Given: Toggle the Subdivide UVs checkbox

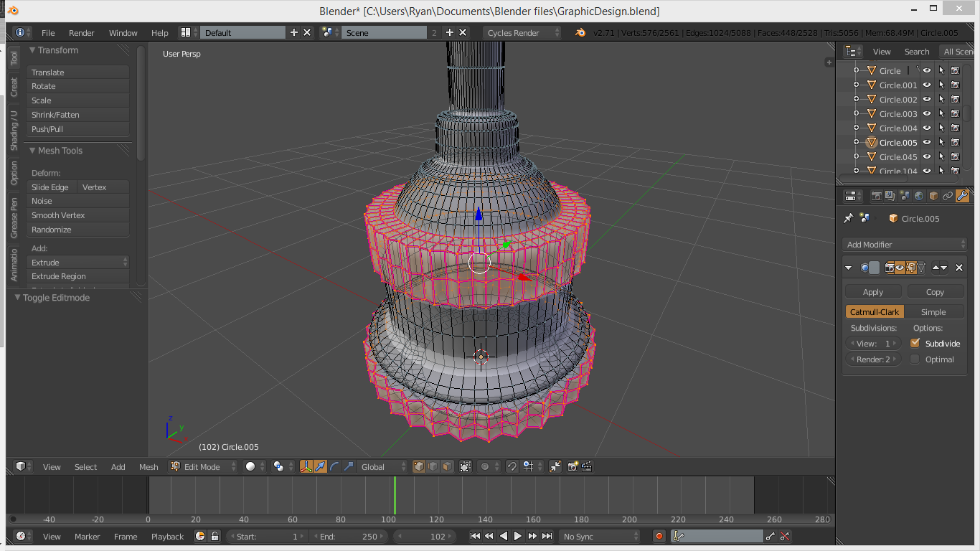Looking at the screenshot, I should click(x=915, y=343).
